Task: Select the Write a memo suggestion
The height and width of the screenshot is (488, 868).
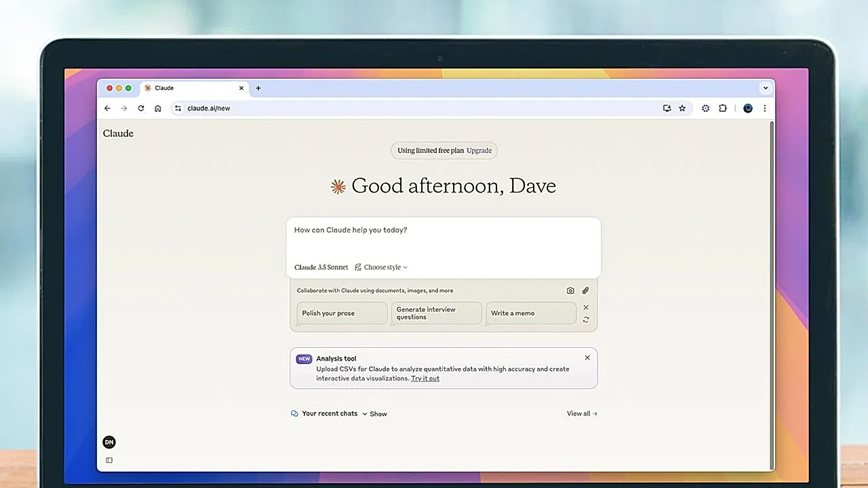Action: [531, 313]
